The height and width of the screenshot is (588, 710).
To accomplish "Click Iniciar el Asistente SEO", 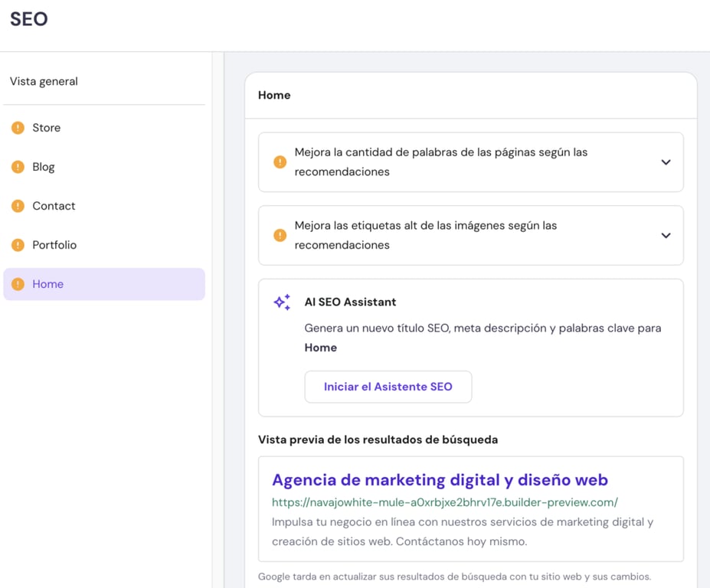I will [x=388, y=387].
